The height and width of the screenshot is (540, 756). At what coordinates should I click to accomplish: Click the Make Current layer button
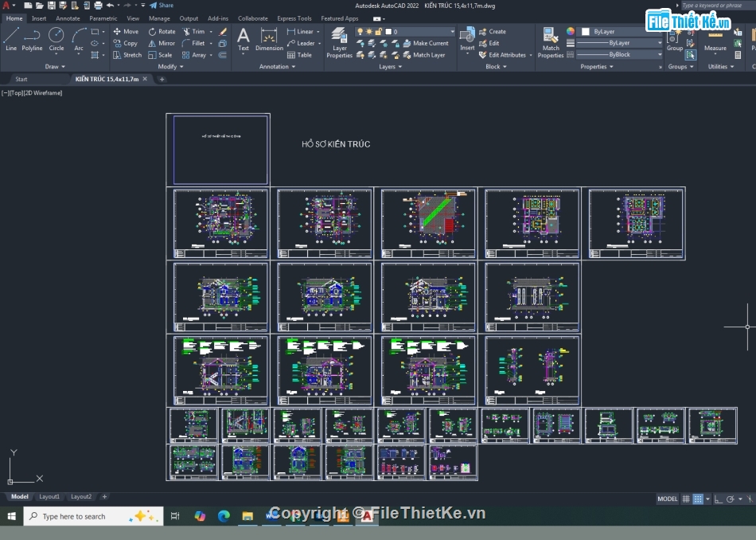pyautogui.click(x=425, y=43)
